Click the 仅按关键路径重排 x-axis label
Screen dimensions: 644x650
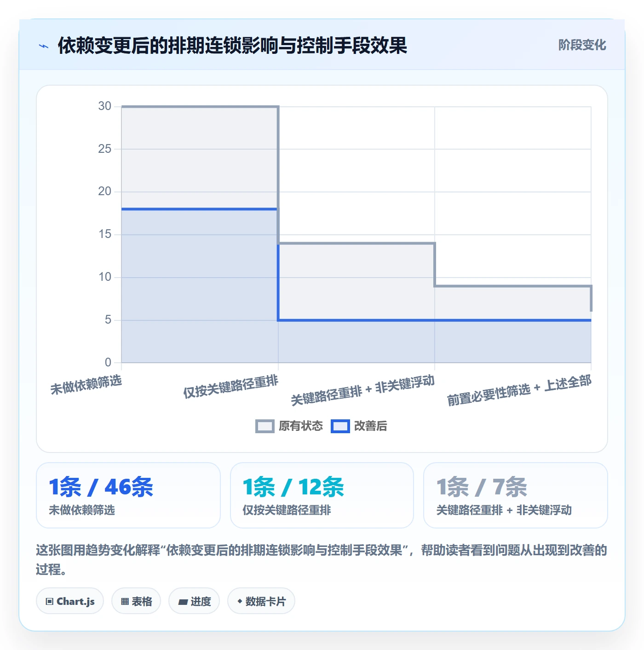pos(231,387)
